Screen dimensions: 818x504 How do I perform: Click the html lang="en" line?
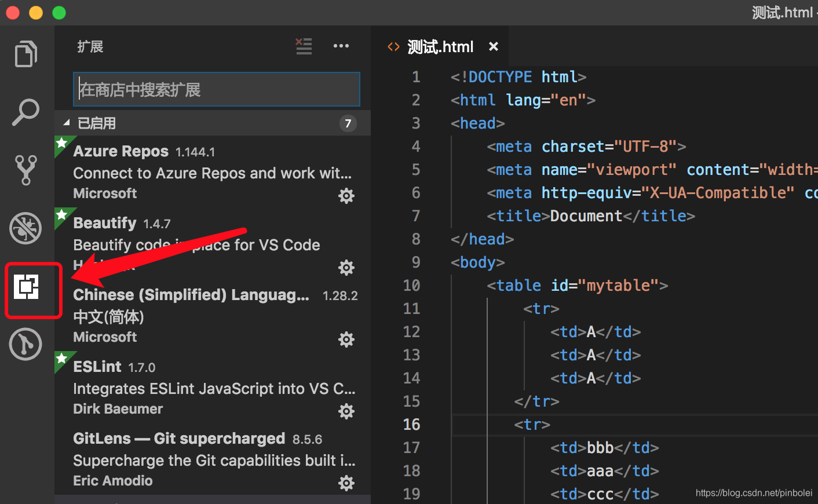click(x=523, y=100)
